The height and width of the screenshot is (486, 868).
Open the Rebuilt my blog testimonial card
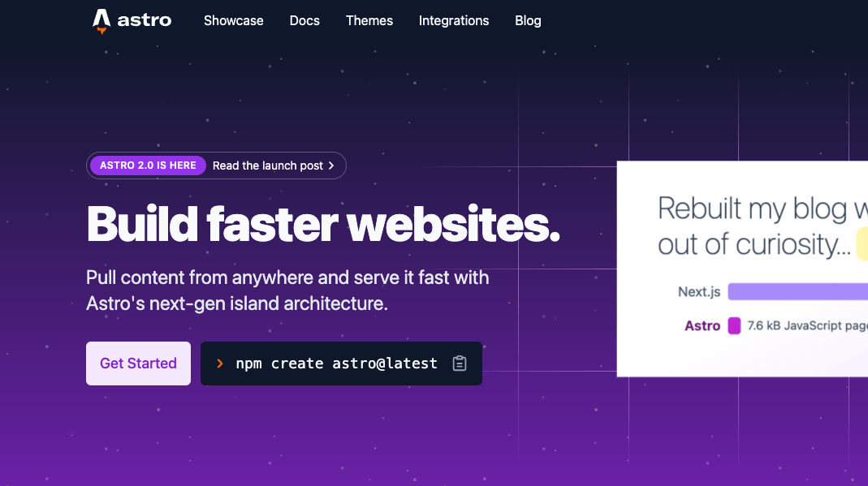[742, 269]
